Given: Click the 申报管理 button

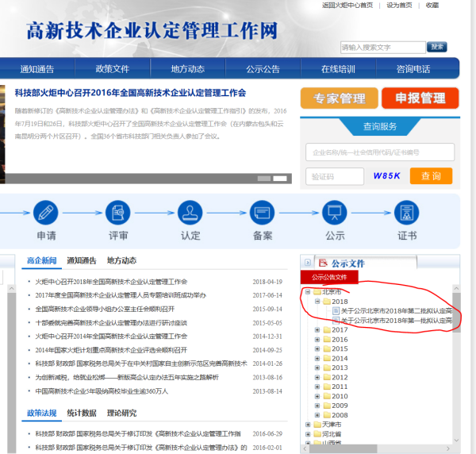Looking at the screenshot, I should [x=420, y=98].
